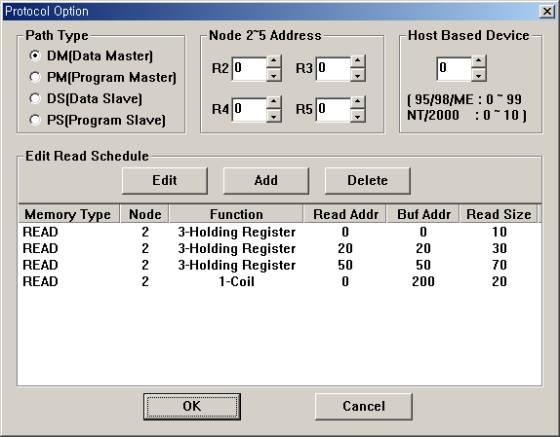Select Holding Register row with Read Addr 50
The width and height of the screenshot is (560, 437).
click(279, 265)
